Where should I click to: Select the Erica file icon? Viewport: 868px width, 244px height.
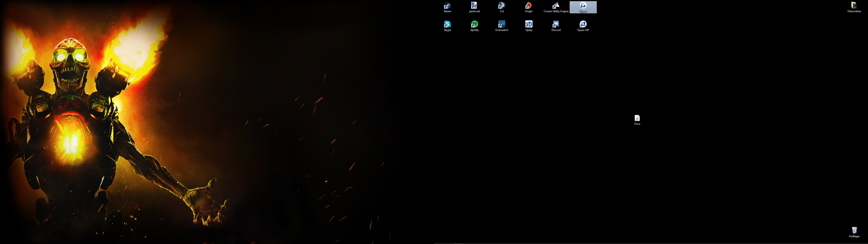637,120
